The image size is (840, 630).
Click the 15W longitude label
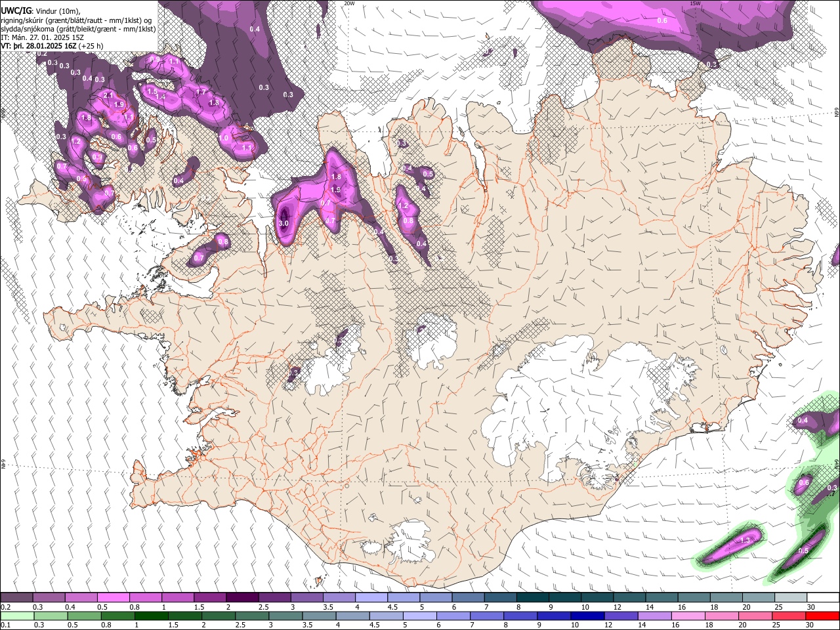pos(695,3)
